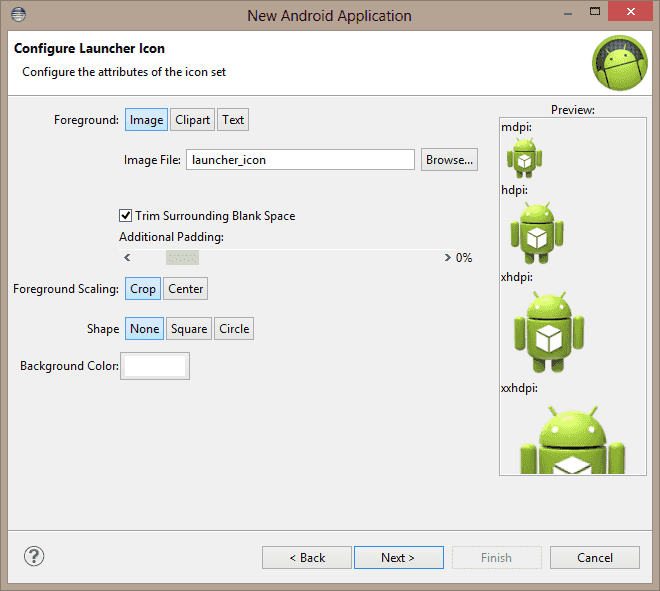This screenshot has height=591, width=660.
Task: Close the New Android Application window
Action: [x=630, y=11]
